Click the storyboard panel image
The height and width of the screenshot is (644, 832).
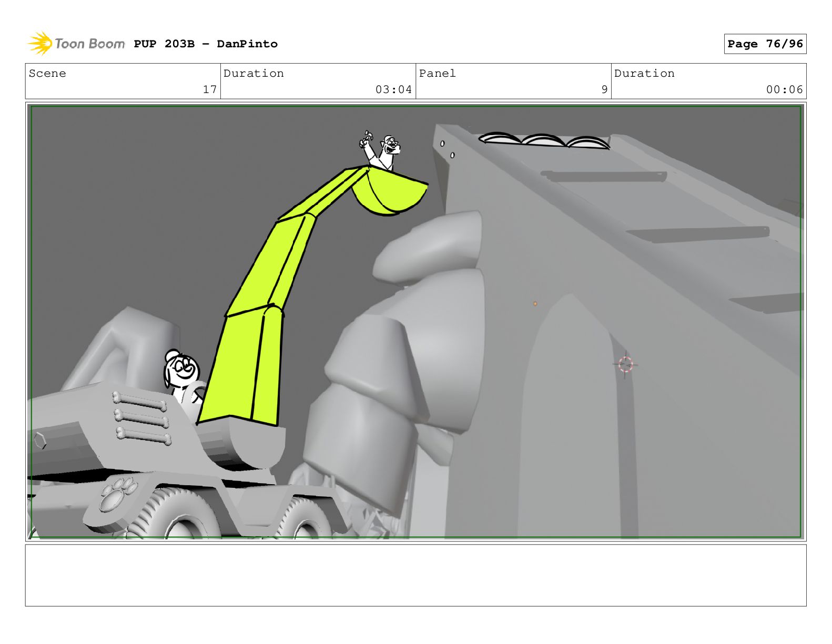tap(415, 322)
